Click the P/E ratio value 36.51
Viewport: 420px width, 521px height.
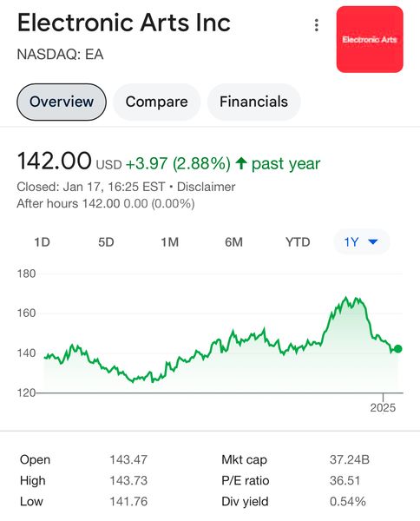coord(345,480)
